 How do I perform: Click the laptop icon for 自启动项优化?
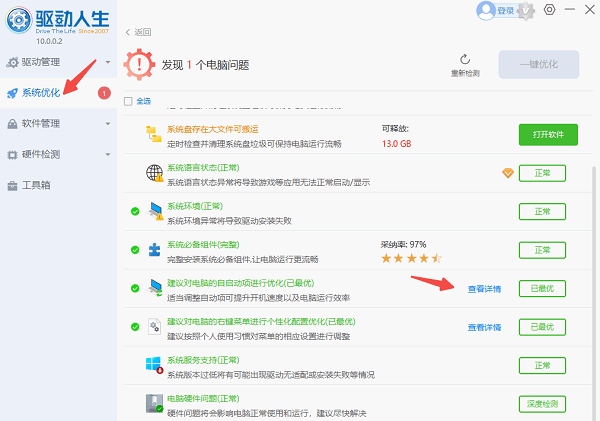[x=156, y=288]
